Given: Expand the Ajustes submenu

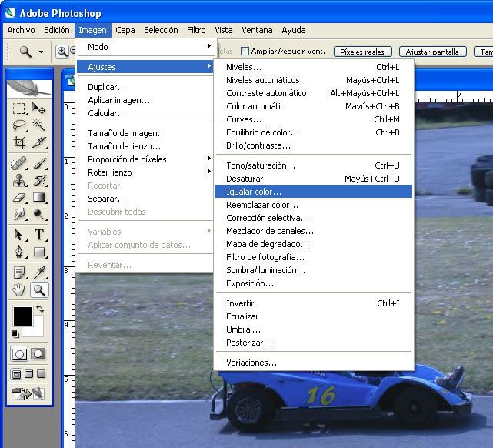Looking at the screenshot, I should pos(145,67).
